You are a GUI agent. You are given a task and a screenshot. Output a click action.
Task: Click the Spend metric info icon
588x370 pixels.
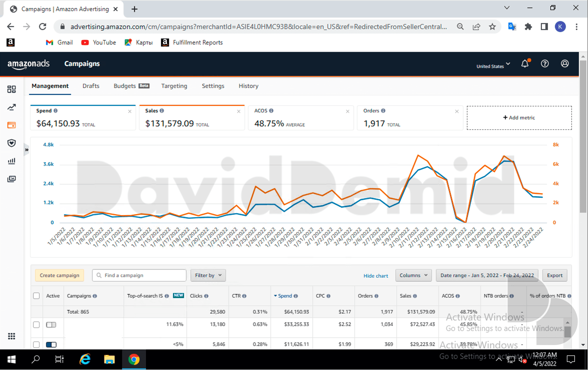pyautogui.click(x=55, y=111)
